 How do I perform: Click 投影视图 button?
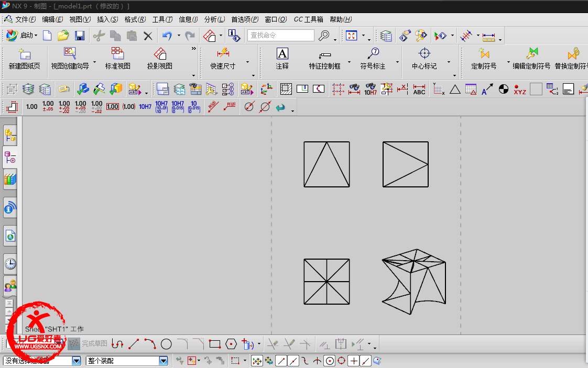point(160,59)
